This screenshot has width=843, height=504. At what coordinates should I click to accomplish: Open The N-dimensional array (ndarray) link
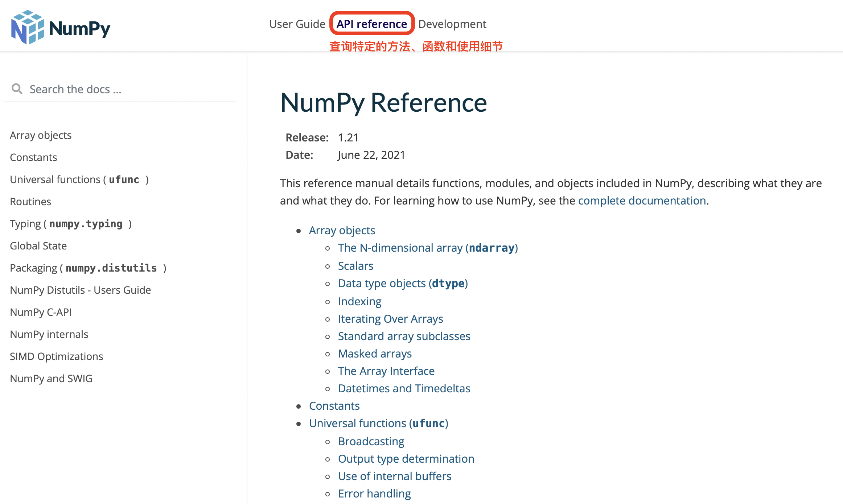pyautogui.click(x=428, y=248)
